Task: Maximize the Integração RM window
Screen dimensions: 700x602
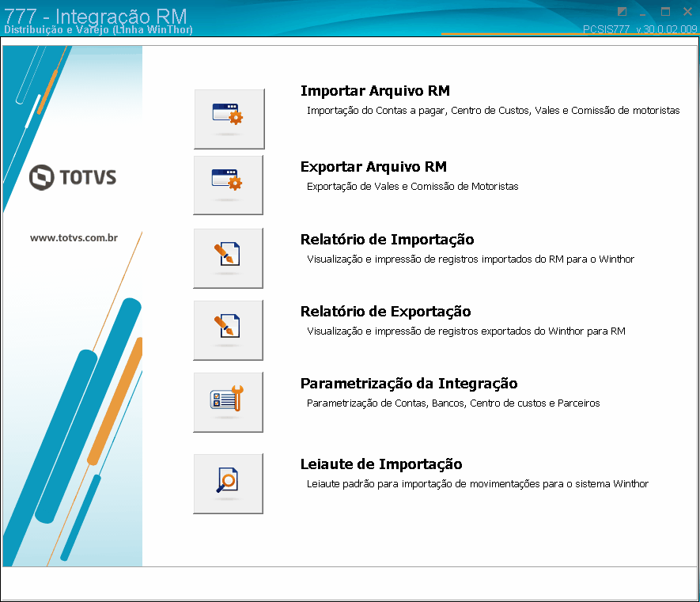Action: (x=665, y=12)
